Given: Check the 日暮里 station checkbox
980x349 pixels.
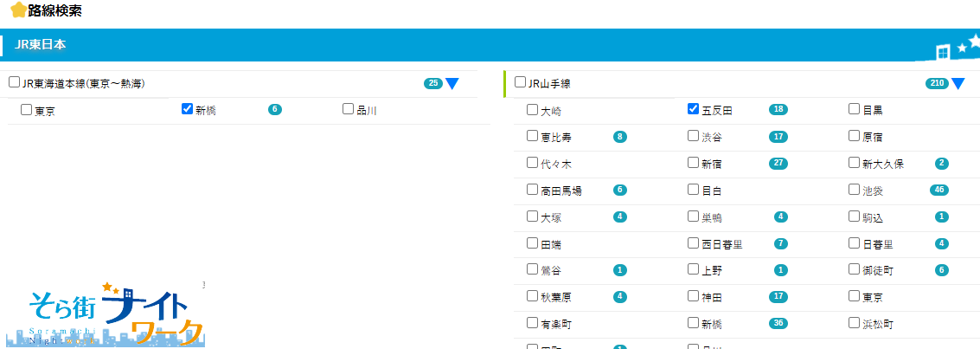Looking at the screenshot, I should [855, 242].
